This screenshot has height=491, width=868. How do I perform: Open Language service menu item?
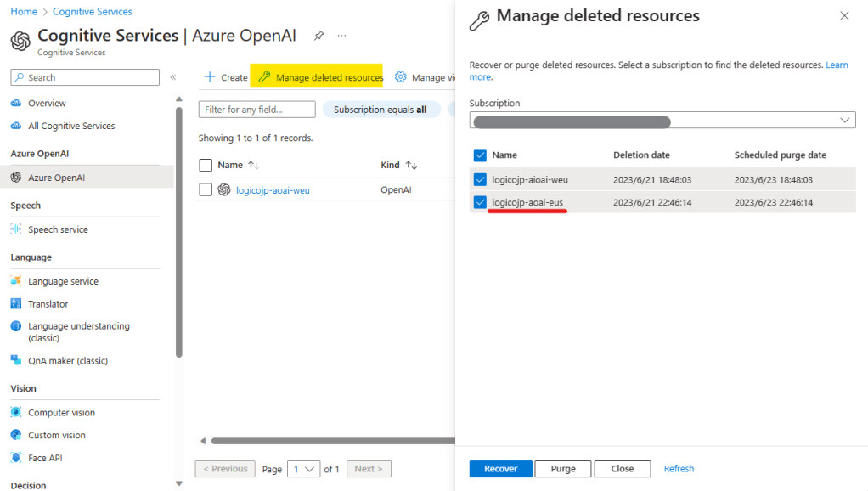tap(63, 281)
